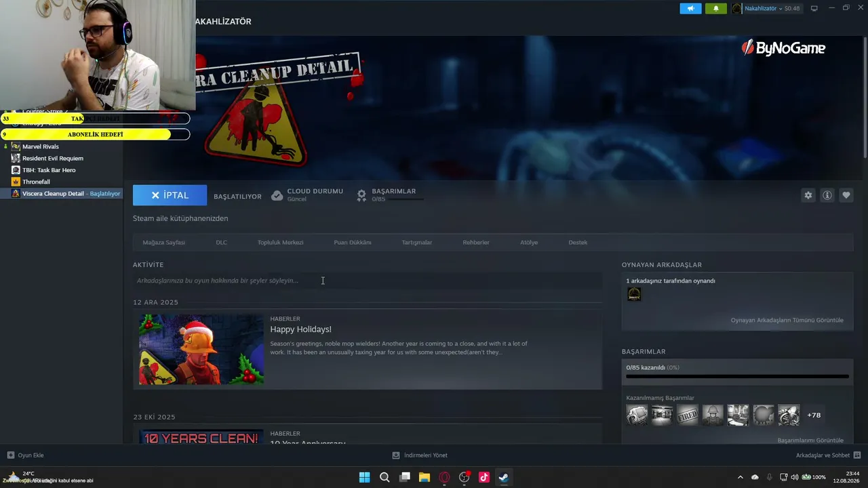Click the plus icon beside Oyun Ekle
868x488 pixels.
[10, 455]
